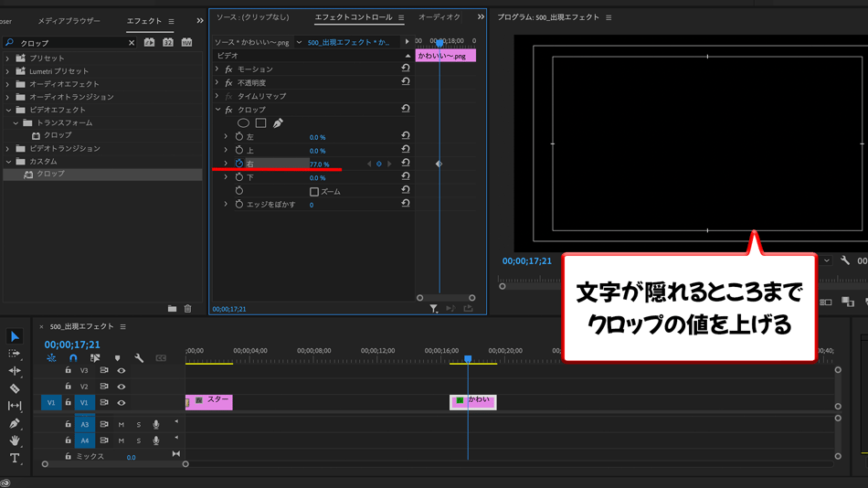Reset the 右 crop parameter
Viewport: 868px width, 488px height.
[406, 164]
